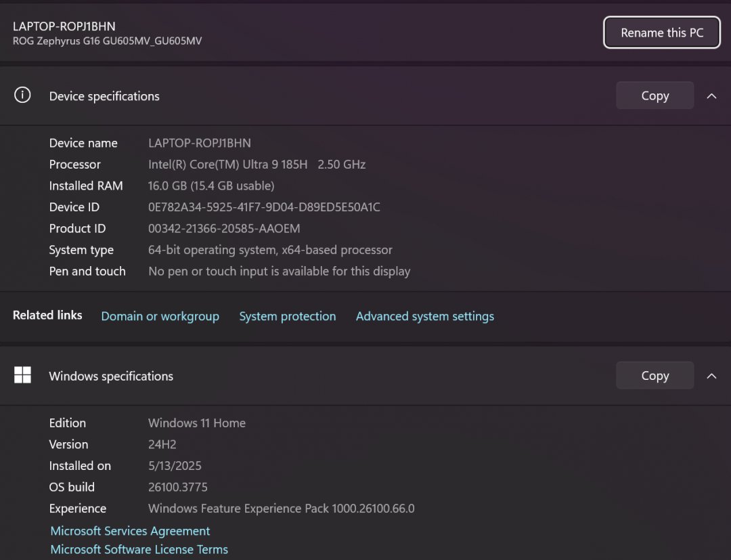Click the Installed on date 5/13/2025
This screenshot has height=560, width=731.
[175, 466]
